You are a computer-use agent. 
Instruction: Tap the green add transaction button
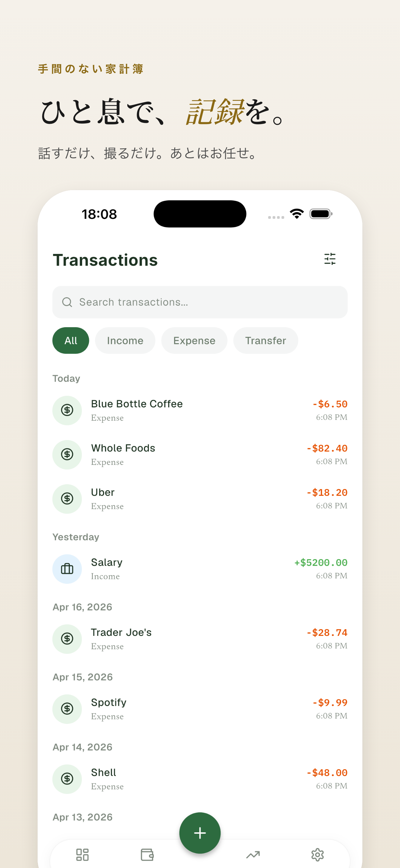200,833
